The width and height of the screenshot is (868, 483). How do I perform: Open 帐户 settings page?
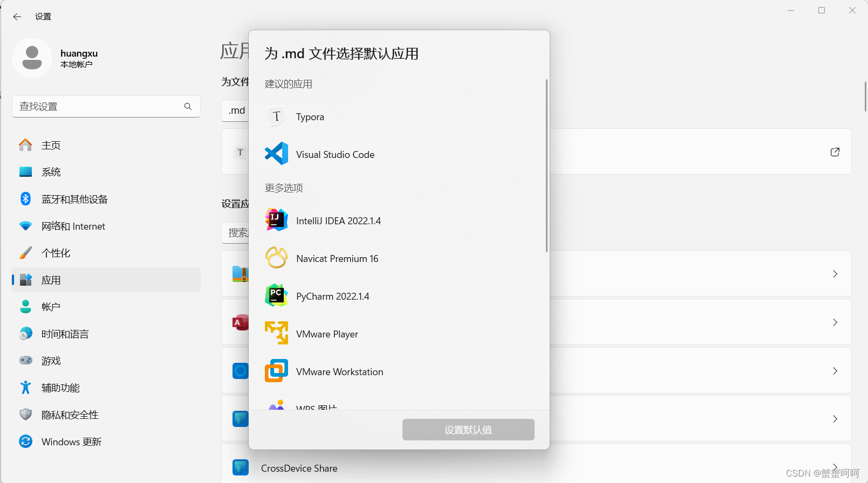coord(106,307)
